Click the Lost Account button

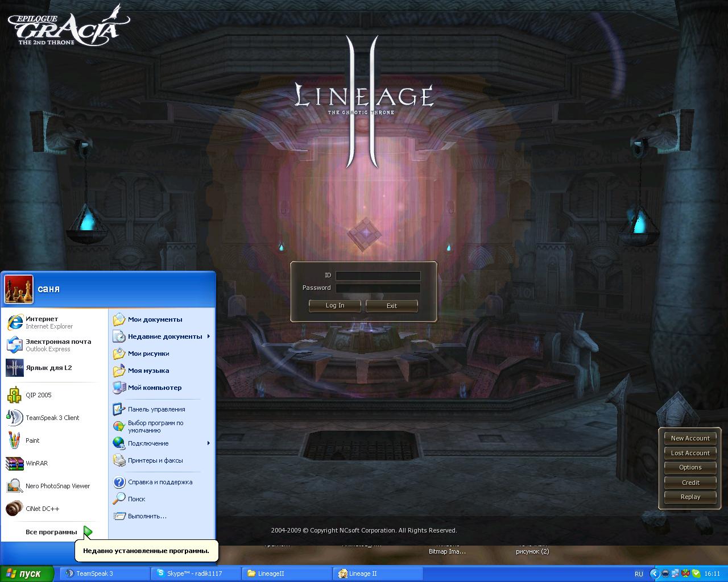click(690, 453)
